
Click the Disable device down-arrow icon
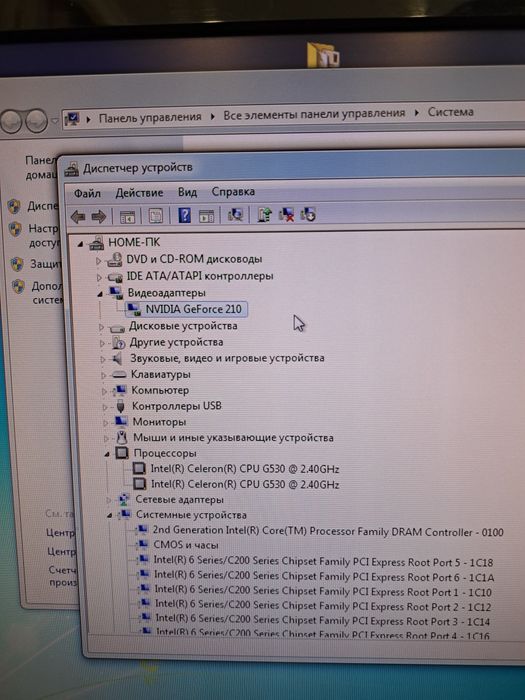tap(308, 215)
